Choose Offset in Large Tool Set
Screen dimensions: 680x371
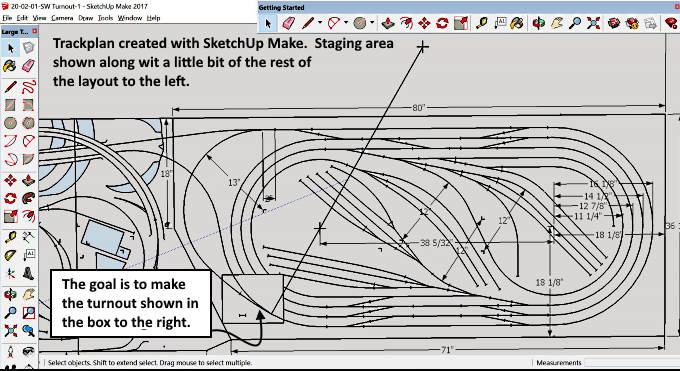[28, 216]
